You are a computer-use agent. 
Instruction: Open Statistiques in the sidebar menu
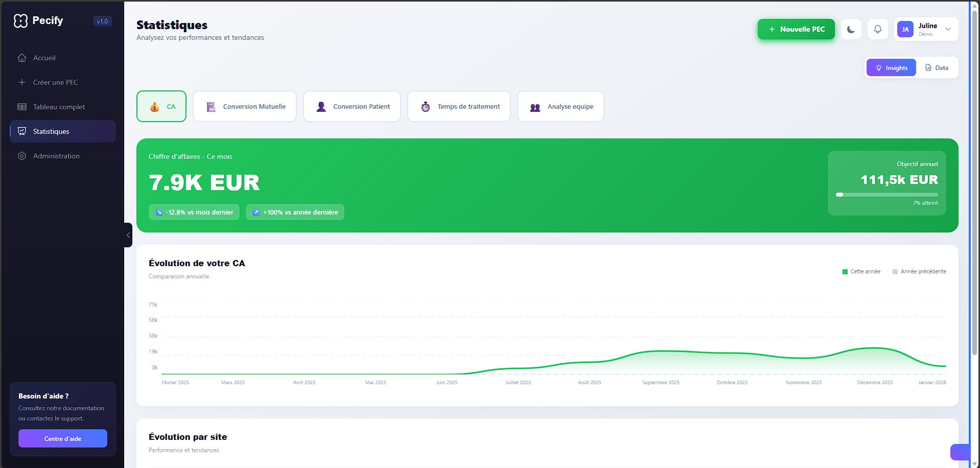[52, 131]
